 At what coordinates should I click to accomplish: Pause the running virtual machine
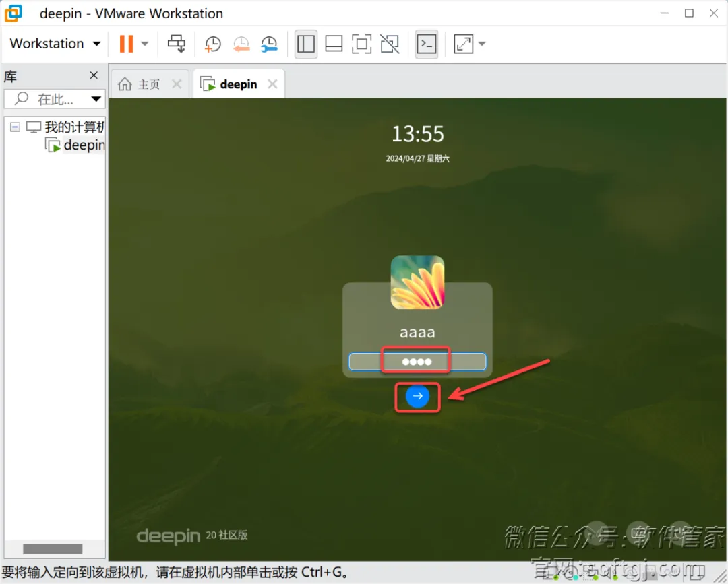(126, 44)
